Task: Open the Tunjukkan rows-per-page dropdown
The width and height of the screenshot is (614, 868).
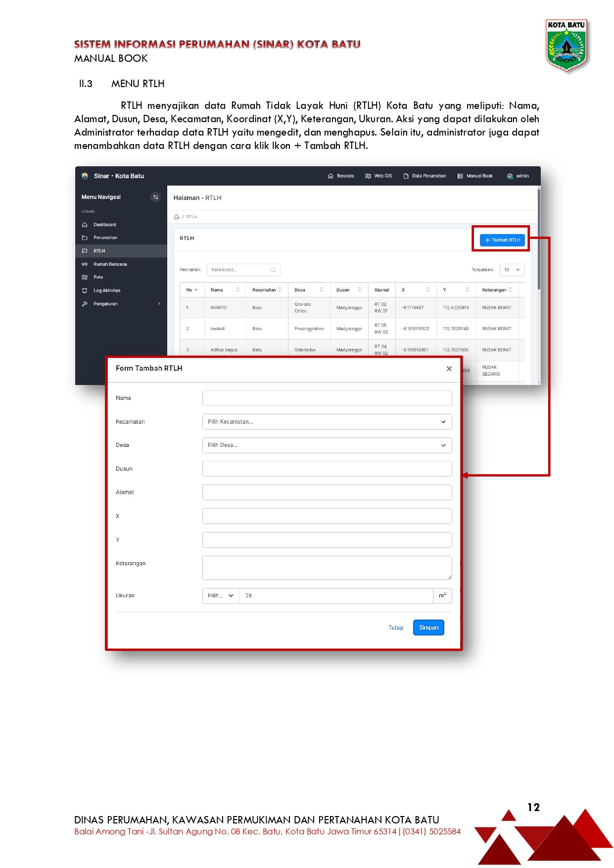Action: pos(512,270)
